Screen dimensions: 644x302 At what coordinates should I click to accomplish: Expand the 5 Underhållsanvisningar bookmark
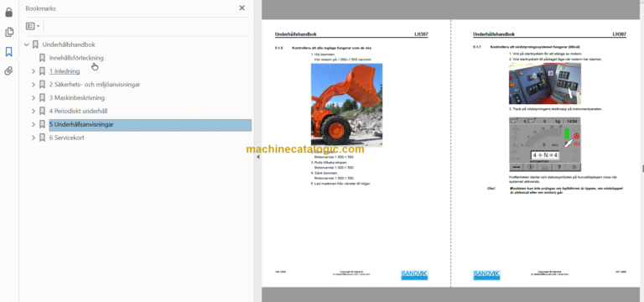(34, 124)
